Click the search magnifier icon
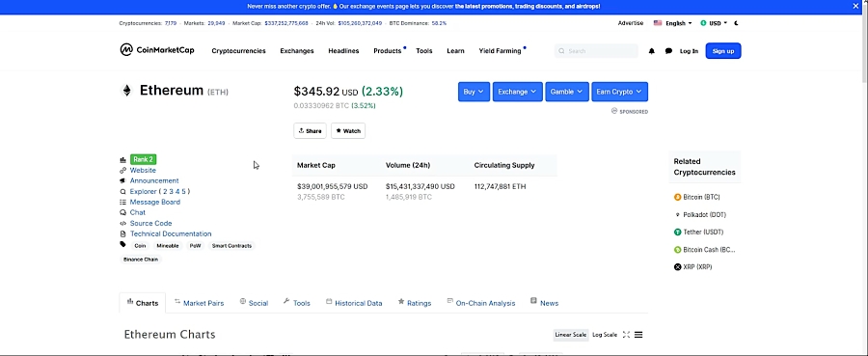The image size is (868, 356). [x=561, y=51]
